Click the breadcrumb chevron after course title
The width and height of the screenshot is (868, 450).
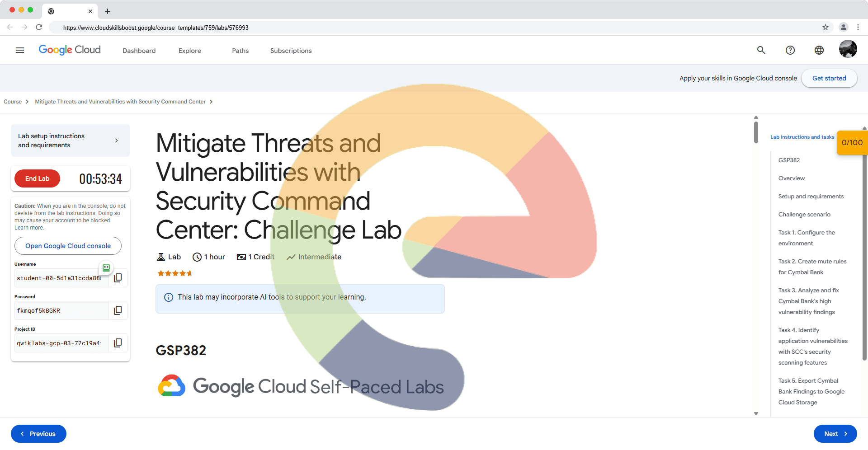click(x=211, y=102)
